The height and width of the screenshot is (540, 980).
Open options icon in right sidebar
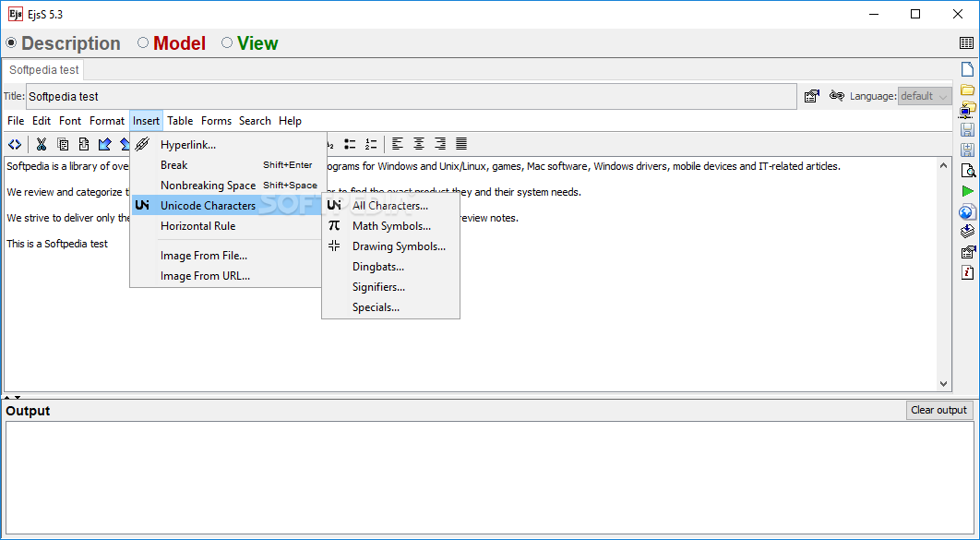[967, 253]
